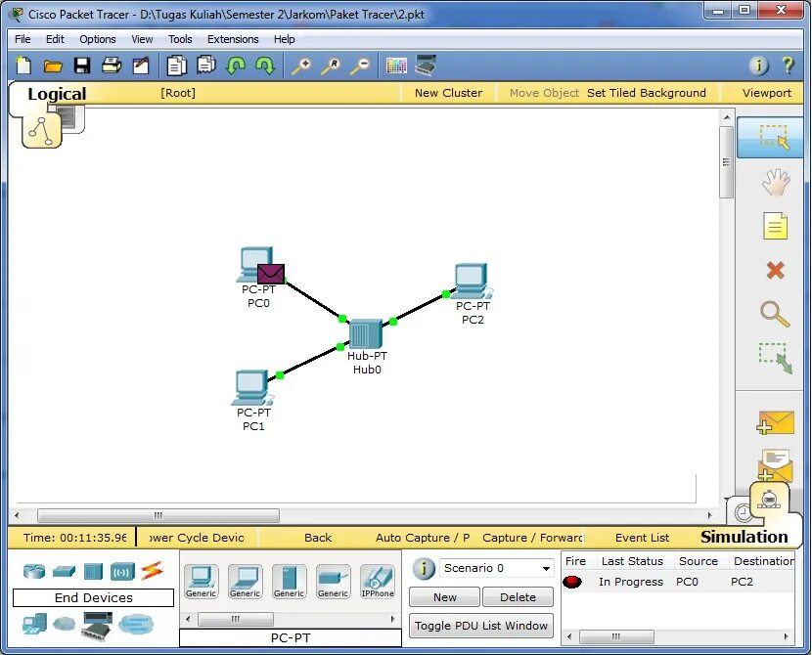Click the workspace vertical scrollbar thumb
This screenshot has height=655, width=812.
726,162
